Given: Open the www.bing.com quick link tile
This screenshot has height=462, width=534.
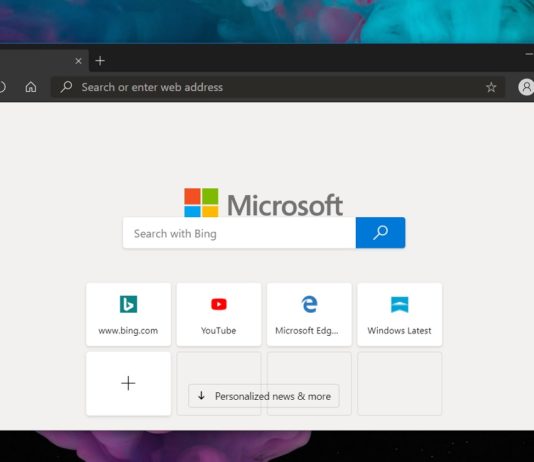Looking at the screenshot, I should pos(128,314).
